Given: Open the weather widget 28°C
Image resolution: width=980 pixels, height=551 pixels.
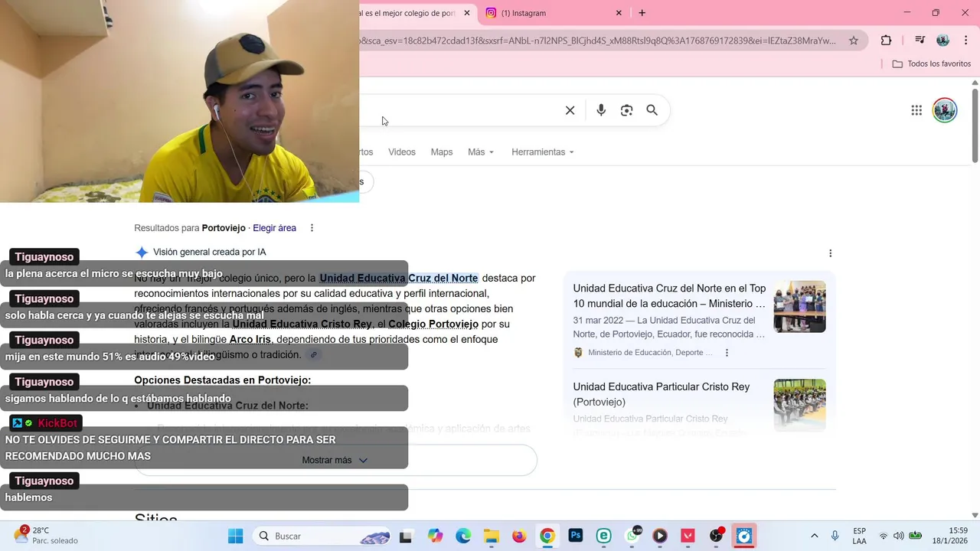Looking at the screenshot, I should 46,536.
